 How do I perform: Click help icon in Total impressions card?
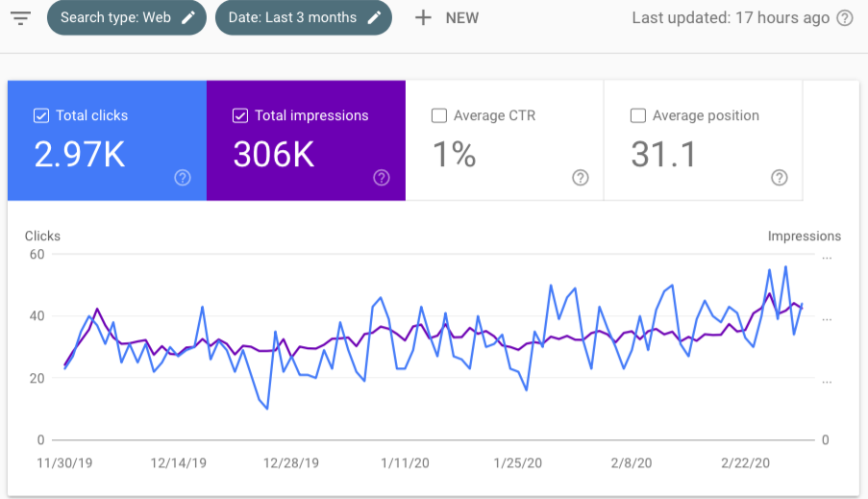382,177
